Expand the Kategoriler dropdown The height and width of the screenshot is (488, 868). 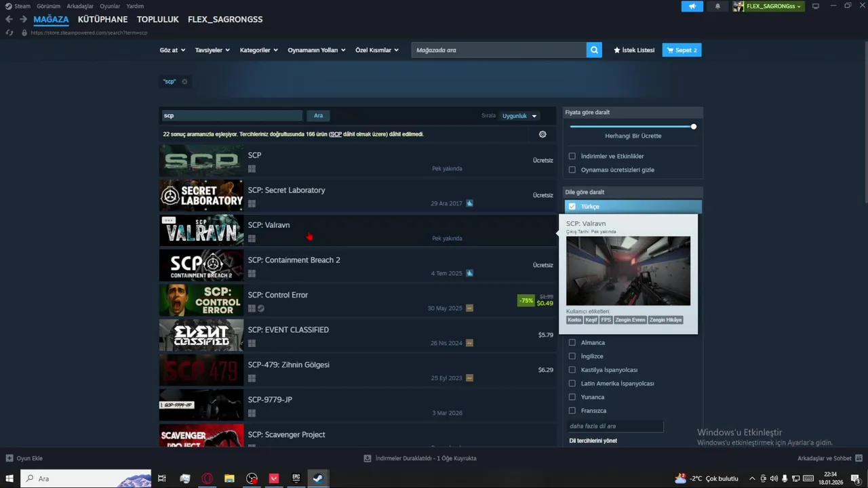coord(259,50)
